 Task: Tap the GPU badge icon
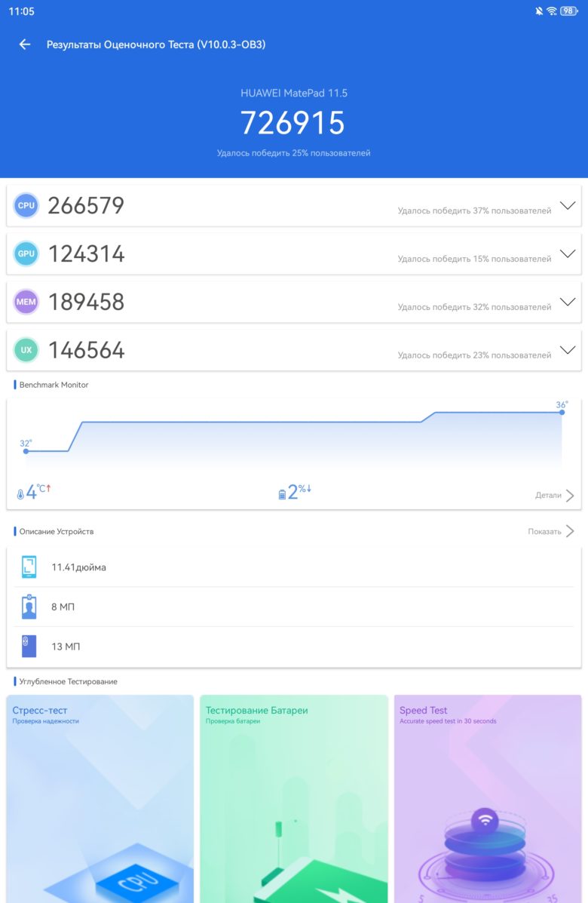[26, 253]
